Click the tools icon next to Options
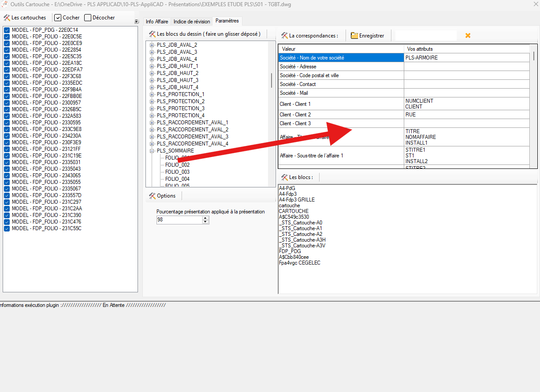 (x=152, y=196)
